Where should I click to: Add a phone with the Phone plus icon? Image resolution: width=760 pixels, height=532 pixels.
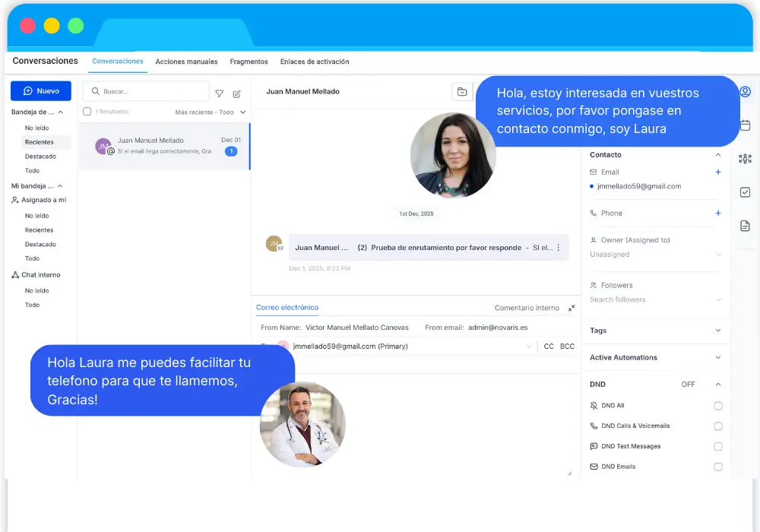(x=717, y=214)
